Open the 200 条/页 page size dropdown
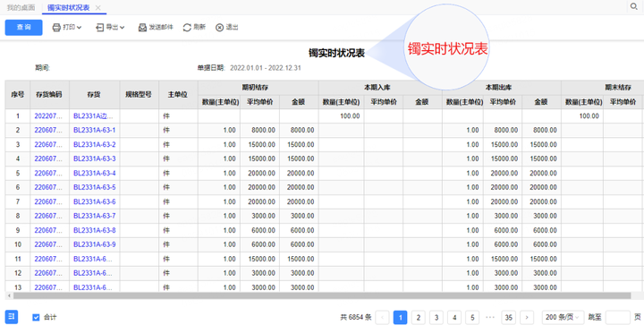Screen dimensions: 644x325 563,317
